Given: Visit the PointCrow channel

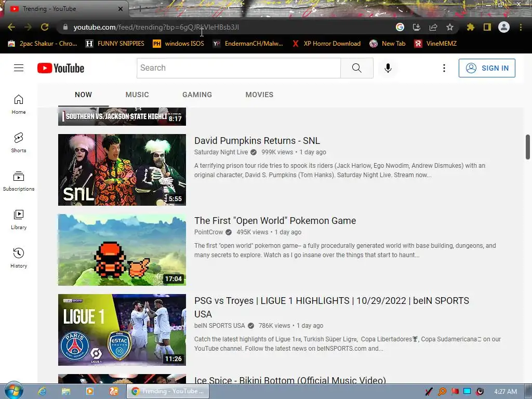Looking at the screenshot, I should coord(208,232).
